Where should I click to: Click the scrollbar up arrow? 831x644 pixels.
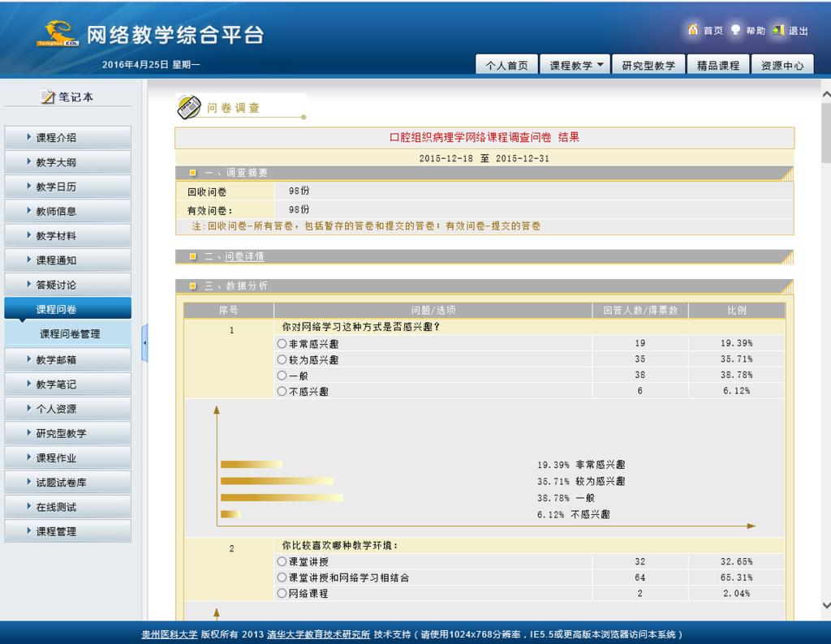tap(825, 94)
